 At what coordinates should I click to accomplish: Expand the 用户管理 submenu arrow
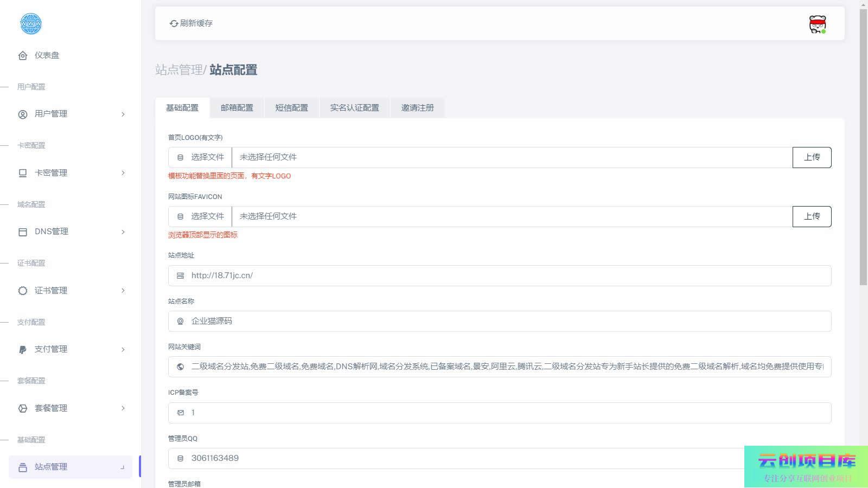(123, 114)
